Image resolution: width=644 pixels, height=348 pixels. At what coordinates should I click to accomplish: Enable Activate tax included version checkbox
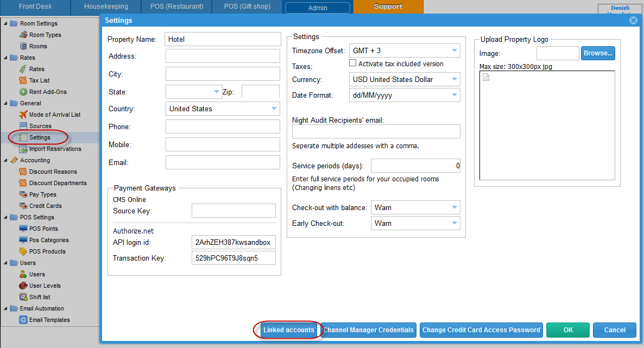(352, 64)
